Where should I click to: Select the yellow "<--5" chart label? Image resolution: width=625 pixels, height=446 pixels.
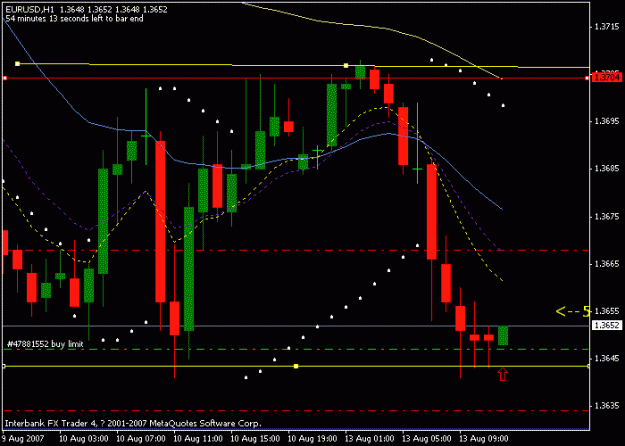(x=573, y=311)
